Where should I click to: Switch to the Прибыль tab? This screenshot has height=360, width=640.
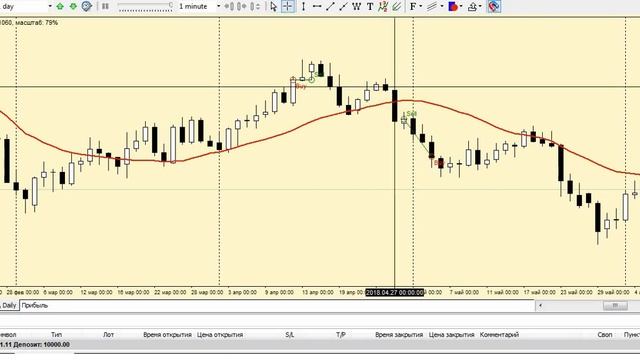[35, 305]
